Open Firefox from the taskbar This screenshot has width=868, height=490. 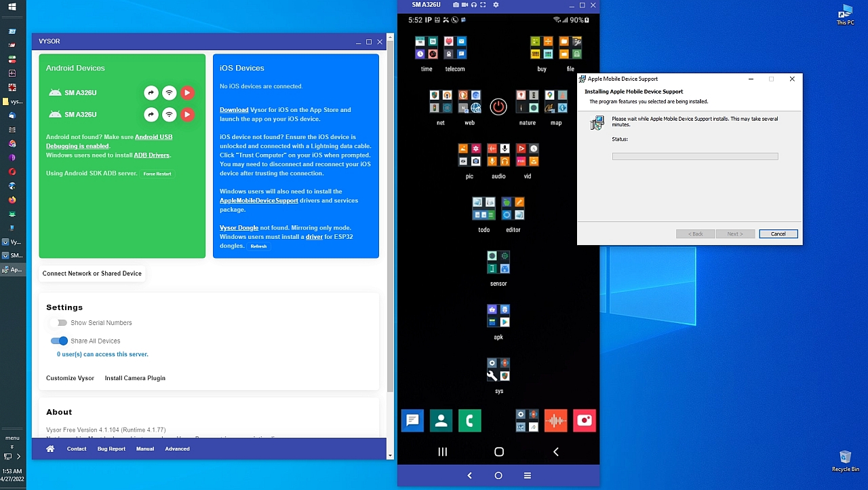tap(12, 200)
